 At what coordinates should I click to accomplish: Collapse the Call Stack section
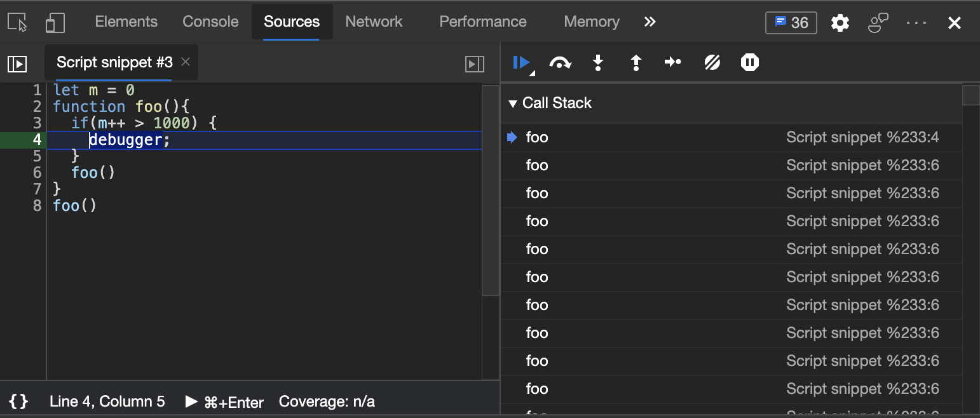pyautogui.click(x=513, y=103)
